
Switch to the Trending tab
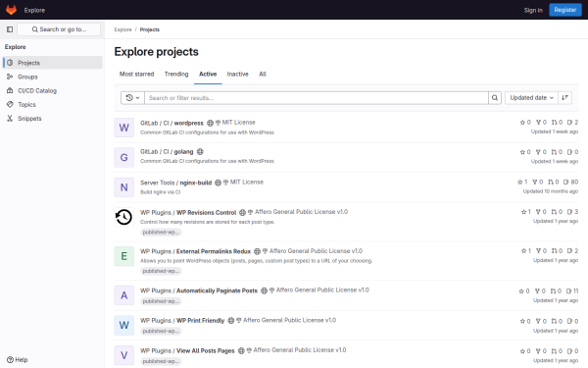pyautogui.click(x=176, y=74)
